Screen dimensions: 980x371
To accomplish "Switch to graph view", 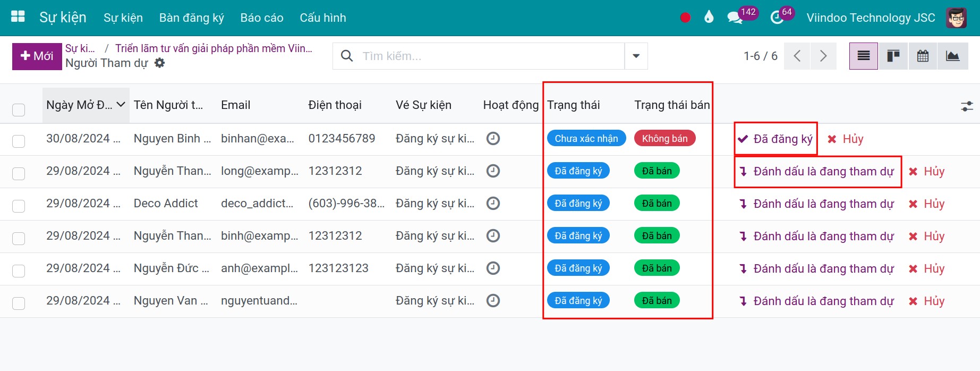I will (x=953, y=56).
